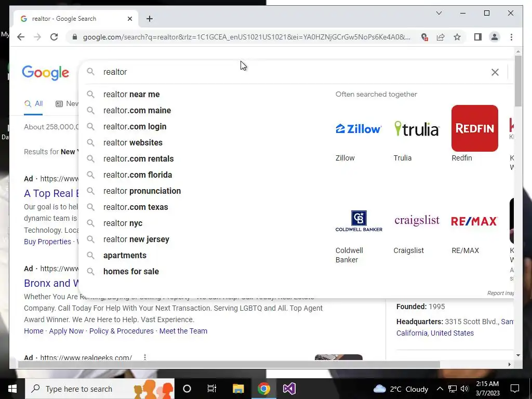Open the volume speaker icon
Viewport: 532px width, 399px height.
point(465,389)
